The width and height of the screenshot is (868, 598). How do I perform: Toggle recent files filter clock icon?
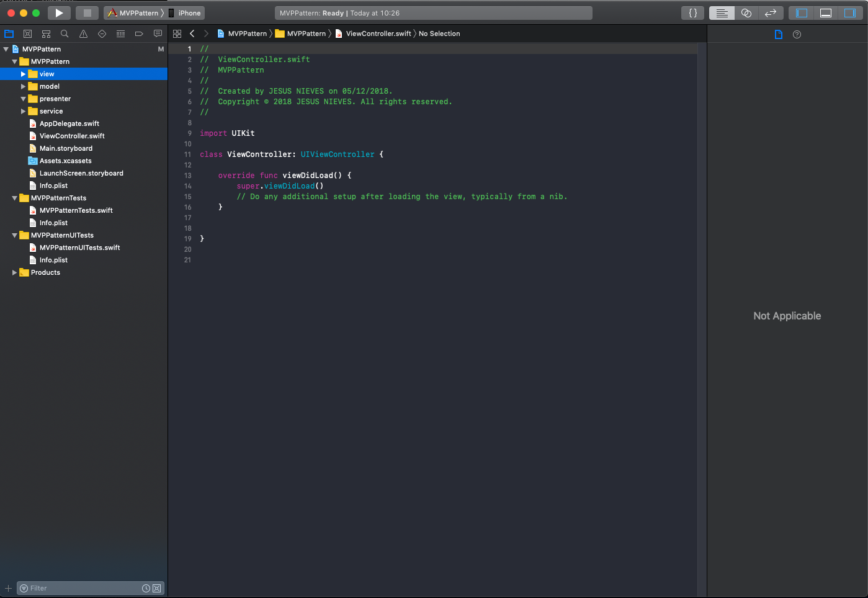[x=146, y=588]
